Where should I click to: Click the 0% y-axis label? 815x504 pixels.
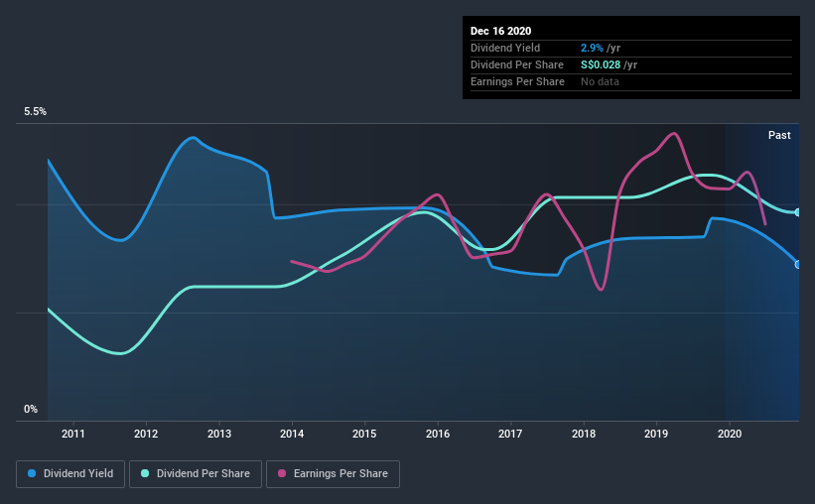coord(31,410)
